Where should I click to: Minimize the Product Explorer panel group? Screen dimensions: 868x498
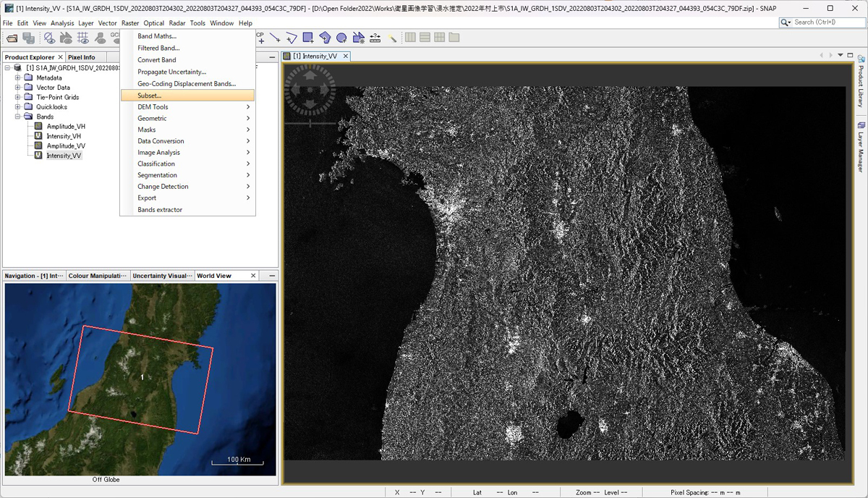pyautogui.click(x=272, y=57)
